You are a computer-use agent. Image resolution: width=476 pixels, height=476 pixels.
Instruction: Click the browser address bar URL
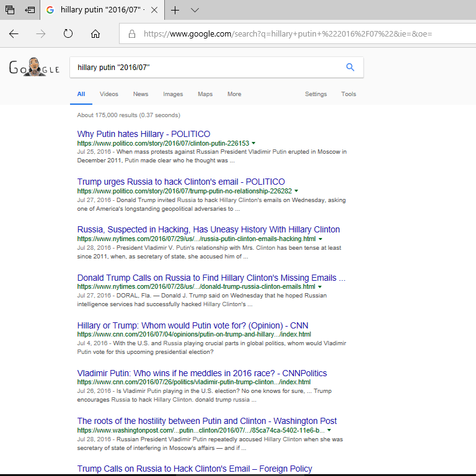[288, 33]
